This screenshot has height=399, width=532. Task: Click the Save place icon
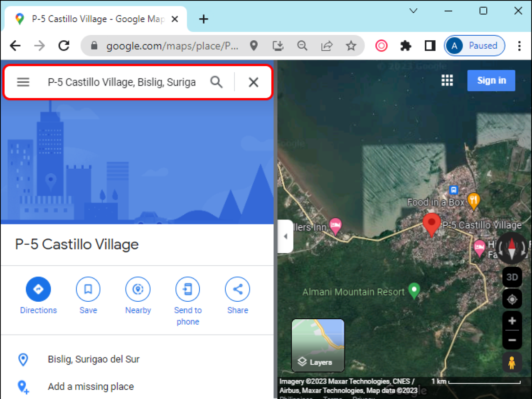point(88,289)
